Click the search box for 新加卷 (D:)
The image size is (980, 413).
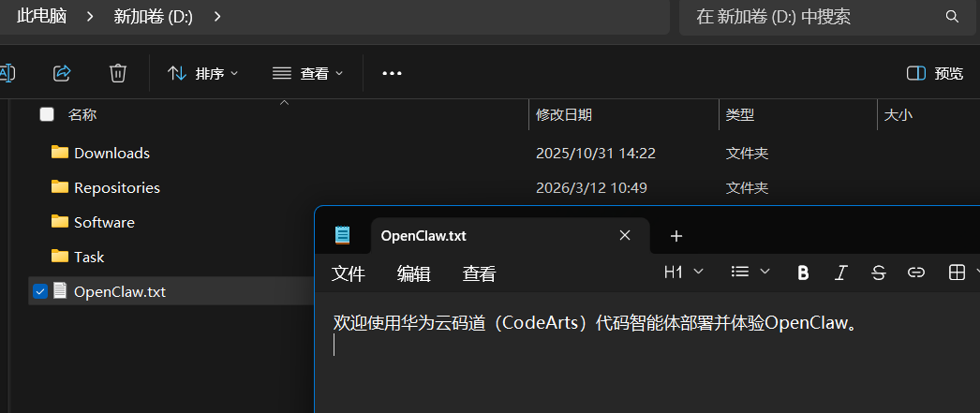tap(827, 17)
